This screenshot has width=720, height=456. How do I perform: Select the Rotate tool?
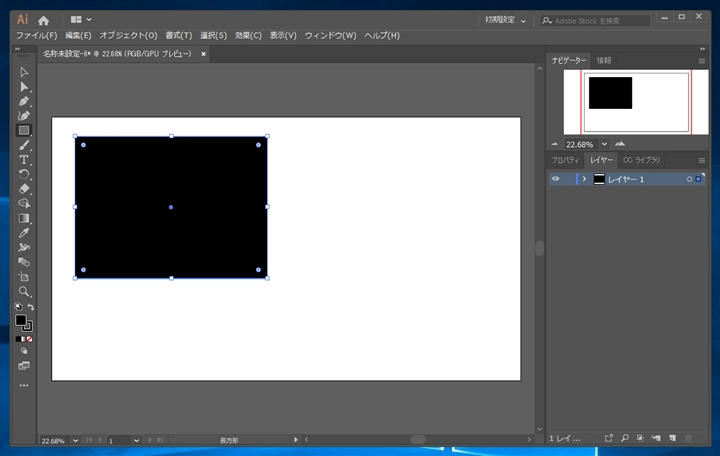pos(24,175)
